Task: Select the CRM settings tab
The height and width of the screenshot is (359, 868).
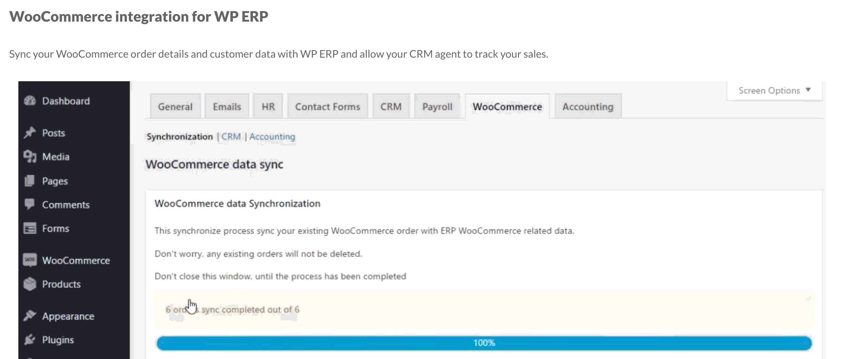Action: tap(391, 106)
